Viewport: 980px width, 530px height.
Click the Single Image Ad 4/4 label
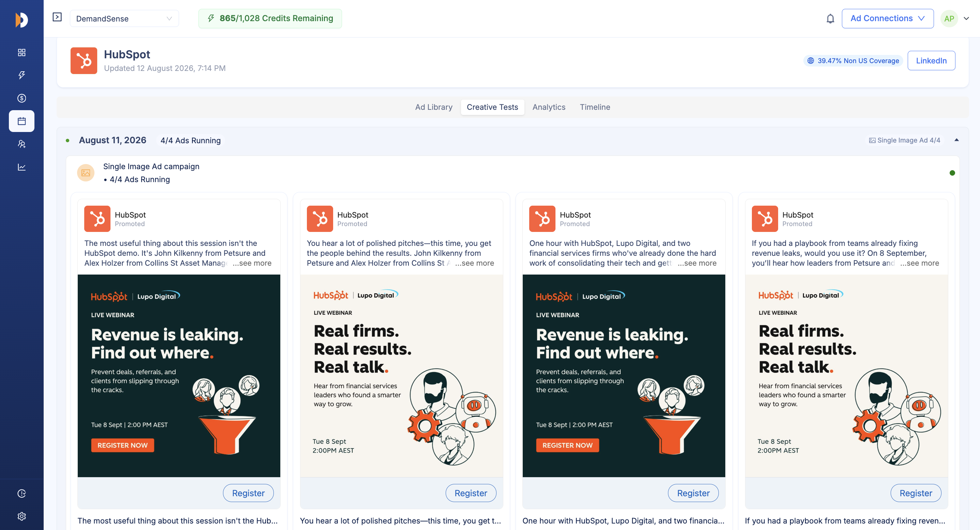(905, 140)
